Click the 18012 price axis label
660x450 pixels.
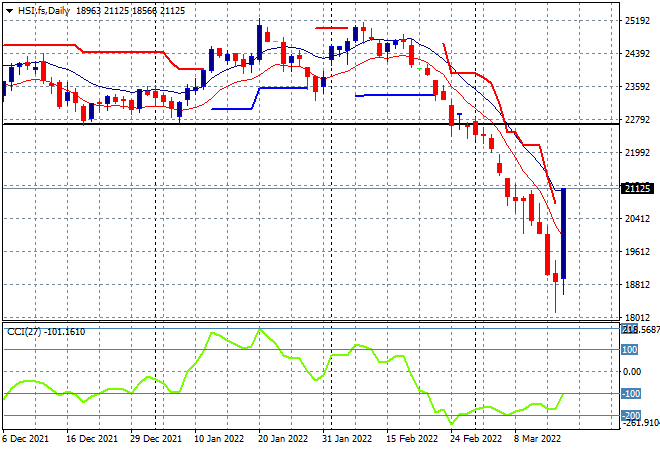click(637, 317)
